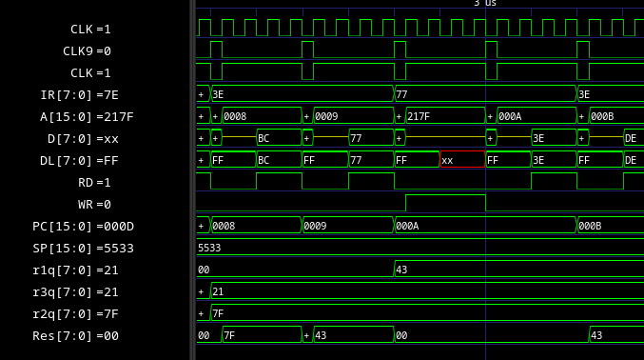Screen dimensions: 644x360
Task: Select the CLK9 =0 signal name
Action: (87, 51)
